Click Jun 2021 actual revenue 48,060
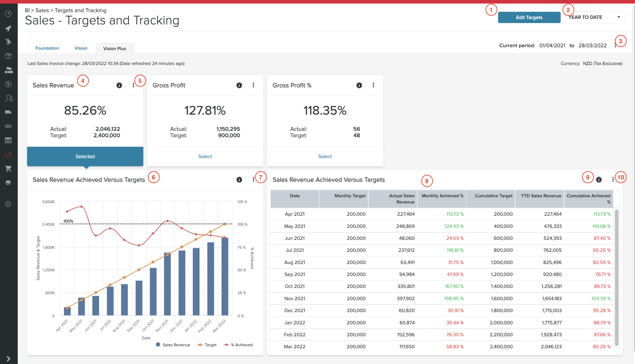 pyautogui.click(x=406, y=238)
